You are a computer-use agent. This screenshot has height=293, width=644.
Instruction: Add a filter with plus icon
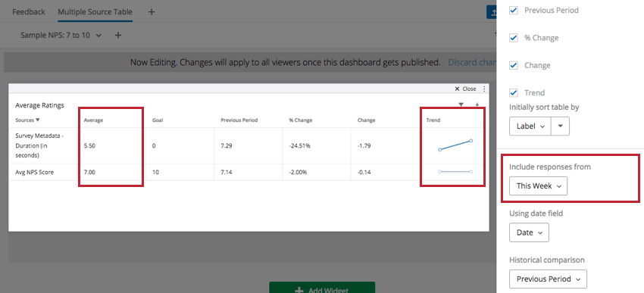118,36
